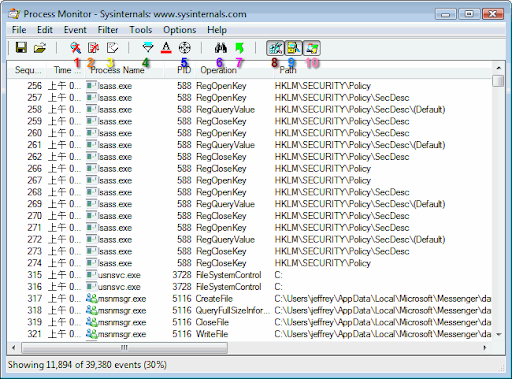This screenshot has height=379, width=512.
Task: Select FileSystemControl operation in row 315
Action: (x=229, y=275)
